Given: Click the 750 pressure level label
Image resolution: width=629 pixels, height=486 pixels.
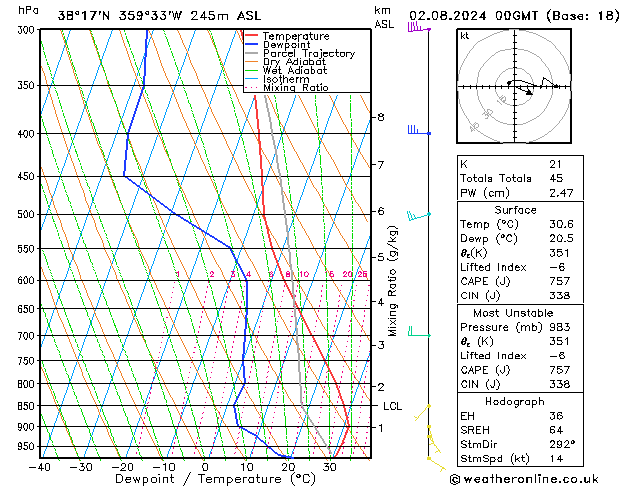Looking at the screenshot, I should click(28, 361).
